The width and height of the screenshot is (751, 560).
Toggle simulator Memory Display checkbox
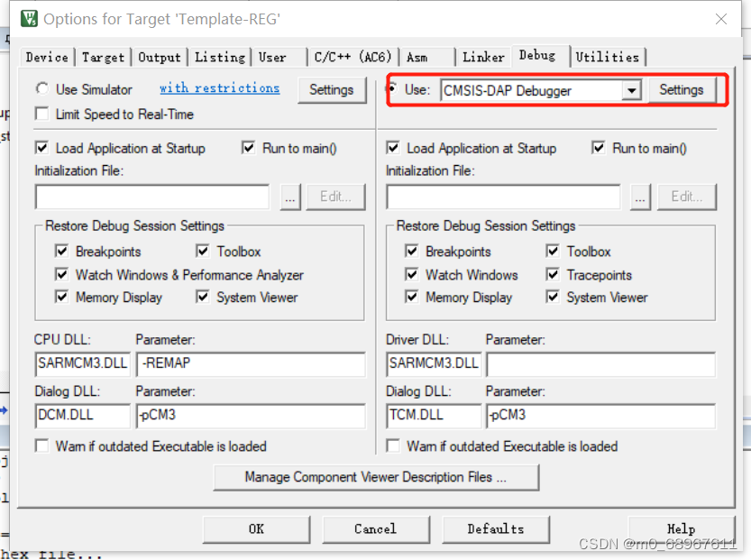[61, 297]
